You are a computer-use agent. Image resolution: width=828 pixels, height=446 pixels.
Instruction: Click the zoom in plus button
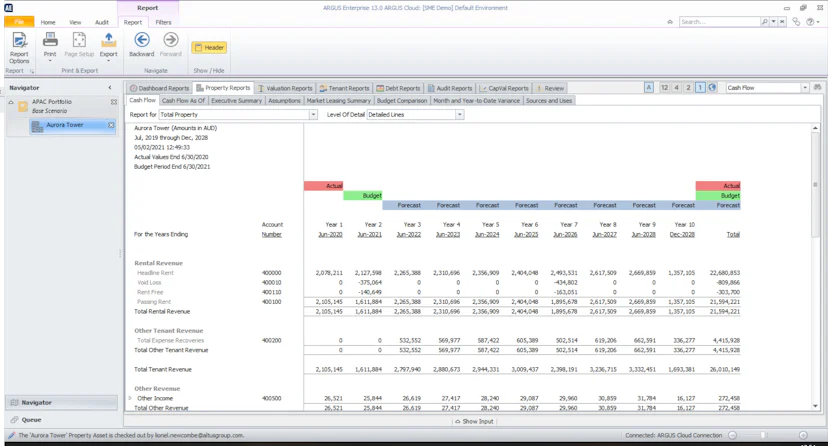(x=803, y=435)
